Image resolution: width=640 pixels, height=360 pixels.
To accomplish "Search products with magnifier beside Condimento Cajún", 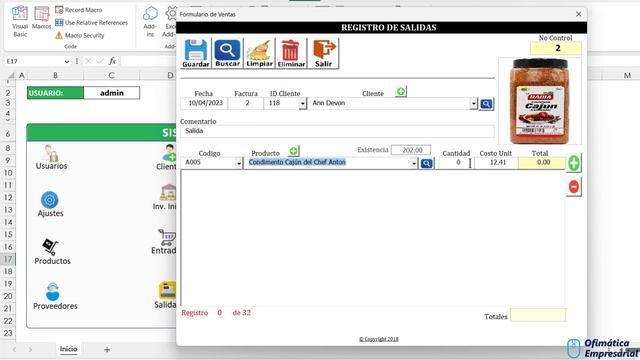I will coord(427,163).
